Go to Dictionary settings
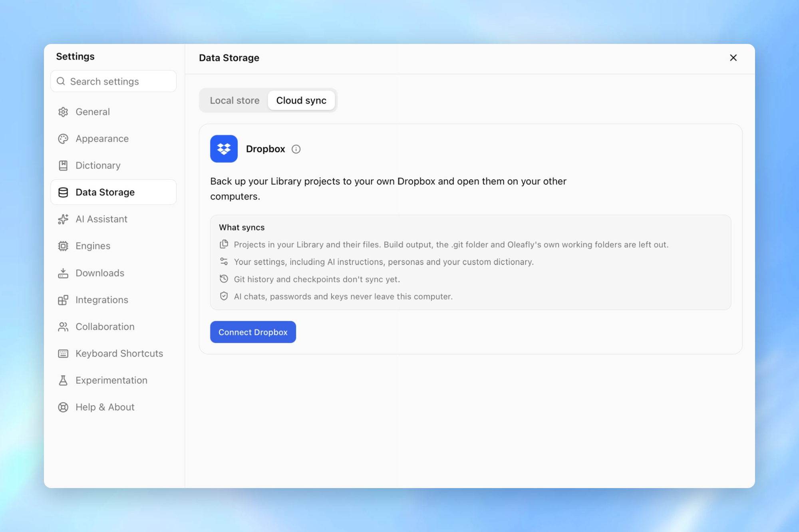799x532 pixels. (113, 165)
